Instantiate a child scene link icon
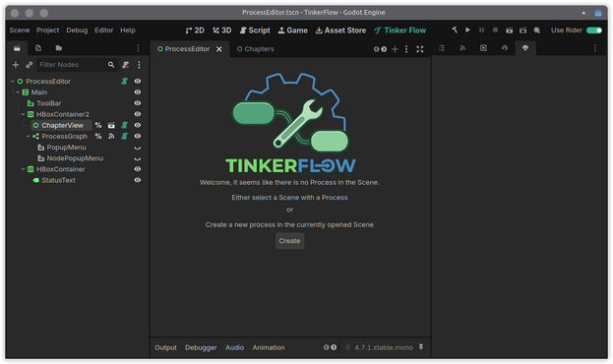The width and height of the screenshot is (613, 364). pos(29,65)
